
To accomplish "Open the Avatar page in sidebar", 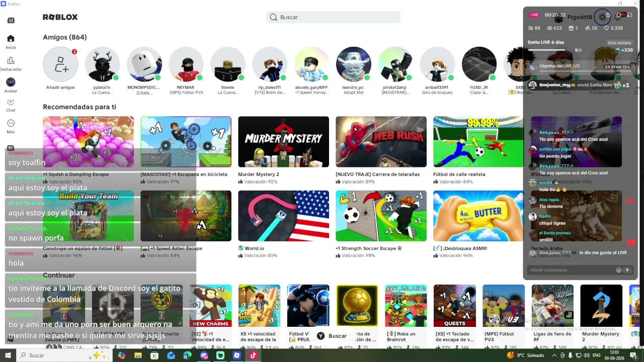I will point(11,85).
